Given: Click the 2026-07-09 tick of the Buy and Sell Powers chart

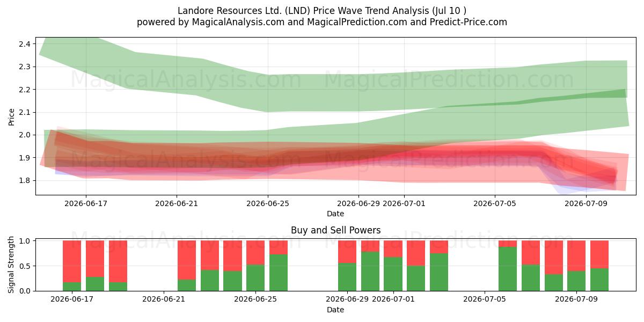Looking at the screenshot, I should click(576, 299).
